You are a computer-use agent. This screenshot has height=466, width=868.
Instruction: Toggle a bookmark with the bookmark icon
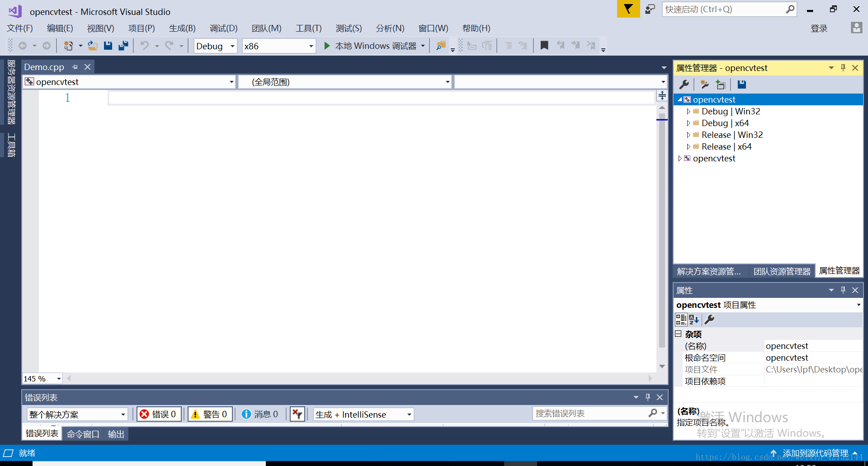click(x=544, y=45)
